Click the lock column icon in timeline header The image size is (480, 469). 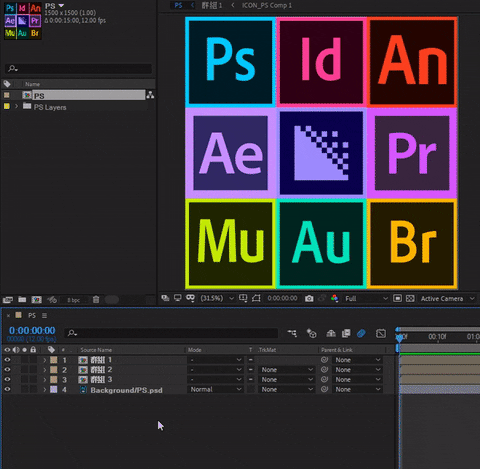pyautogui.click(x=33, y=350)
